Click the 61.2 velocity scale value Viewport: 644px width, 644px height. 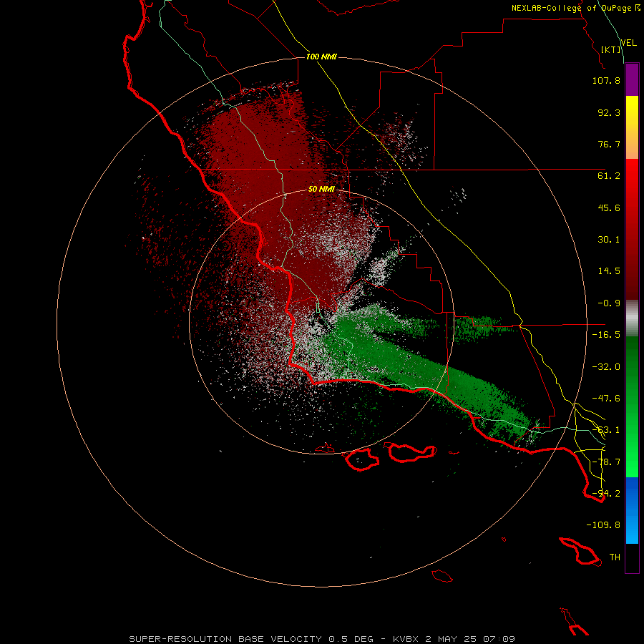pyautogui.click(x=609, y=176)
